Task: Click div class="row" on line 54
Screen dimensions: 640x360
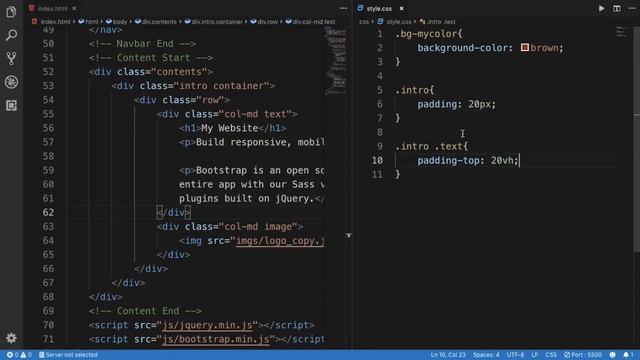Action: click(x=182, y=100)
